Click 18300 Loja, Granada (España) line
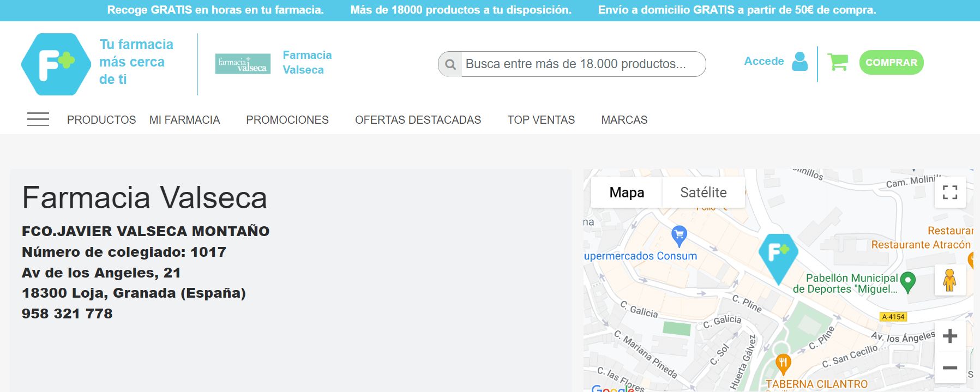 tap(134, 293)
